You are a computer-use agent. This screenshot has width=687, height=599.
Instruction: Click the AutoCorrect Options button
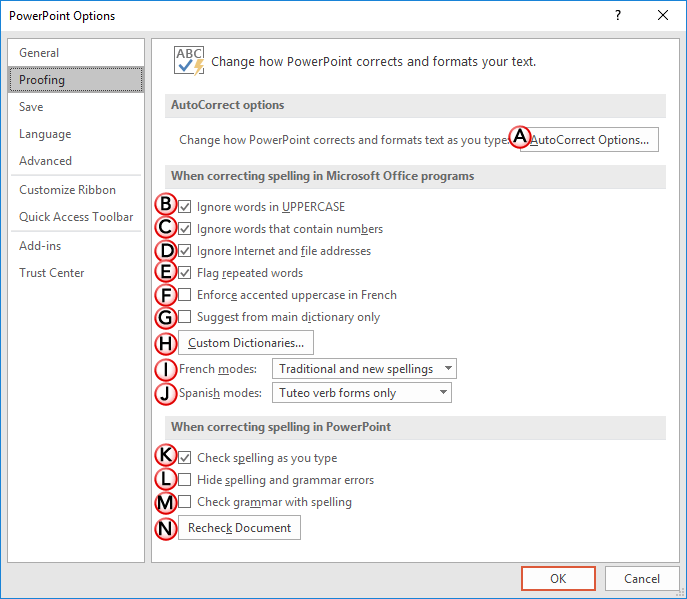589,140
